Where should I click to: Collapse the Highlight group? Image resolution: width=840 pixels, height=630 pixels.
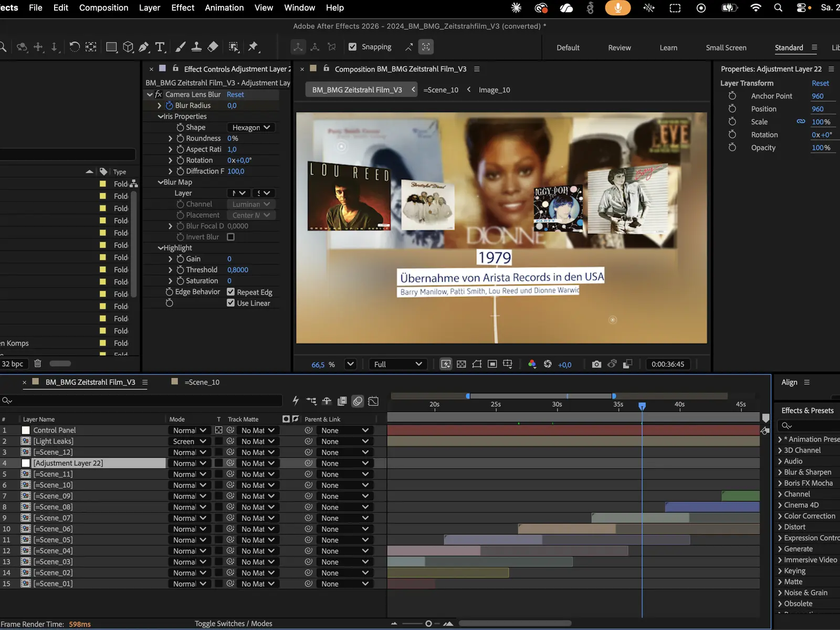[161, 248]
